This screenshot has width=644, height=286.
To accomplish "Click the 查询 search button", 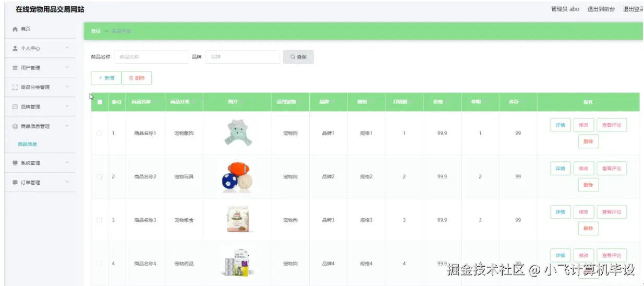I will tap(298, 57).
